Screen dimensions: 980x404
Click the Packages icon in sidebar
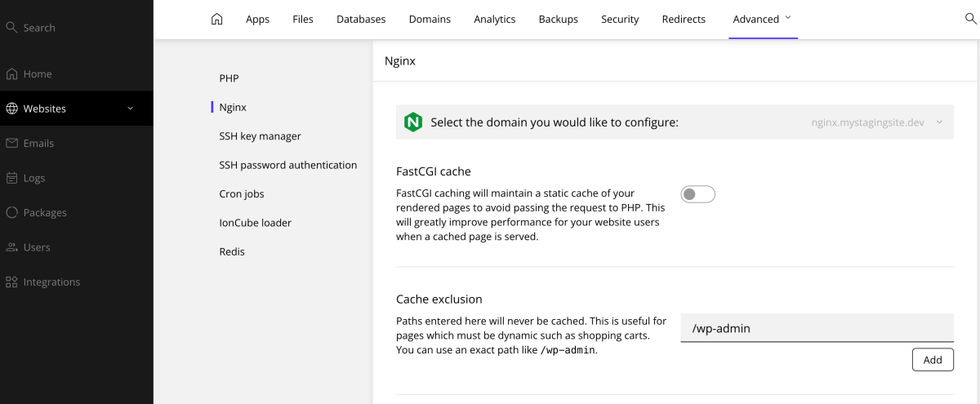(x=11, y=213)
